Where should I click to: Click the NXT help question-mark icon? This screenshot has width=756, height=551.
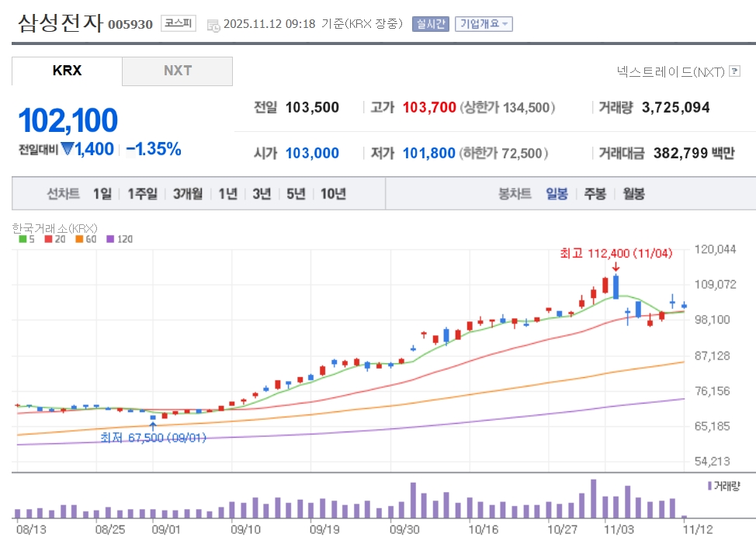[x=734, y=71]
